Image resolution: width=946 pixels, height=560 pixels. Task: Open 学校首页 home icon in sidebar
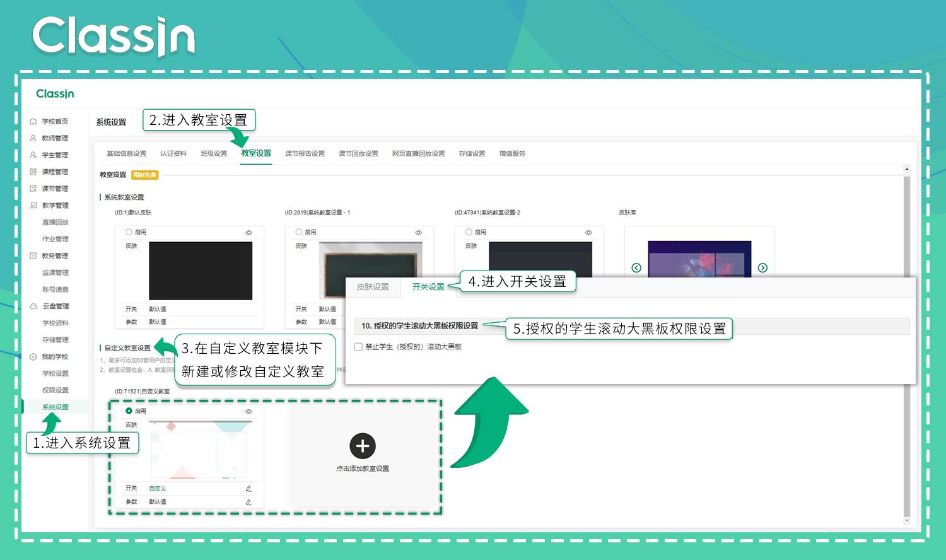pyautogui.click(x=33, y=121)
